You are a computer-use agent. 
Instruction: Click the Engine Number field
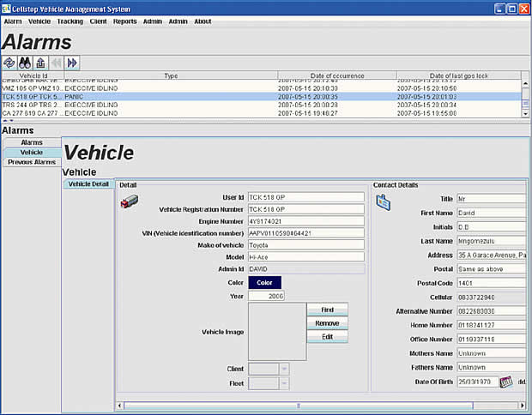[x=306, y=221]
